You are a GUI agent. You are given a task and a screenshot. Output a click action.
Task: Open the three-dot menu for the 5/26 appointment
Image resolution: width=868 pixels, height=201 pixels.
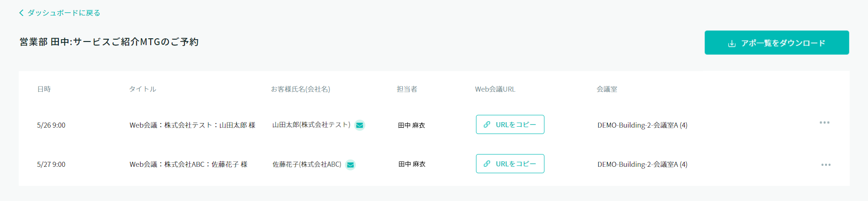point(824,123)
